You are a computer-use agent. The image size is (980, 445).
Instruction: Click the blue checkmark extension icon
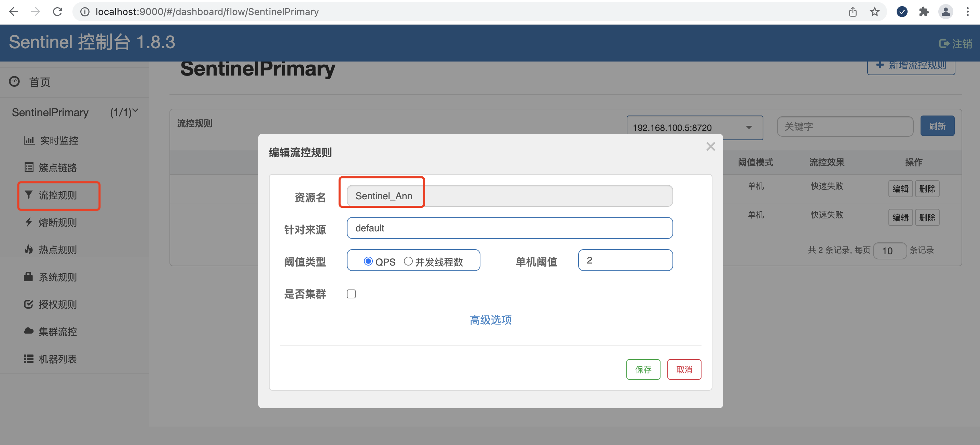point(902,12)
